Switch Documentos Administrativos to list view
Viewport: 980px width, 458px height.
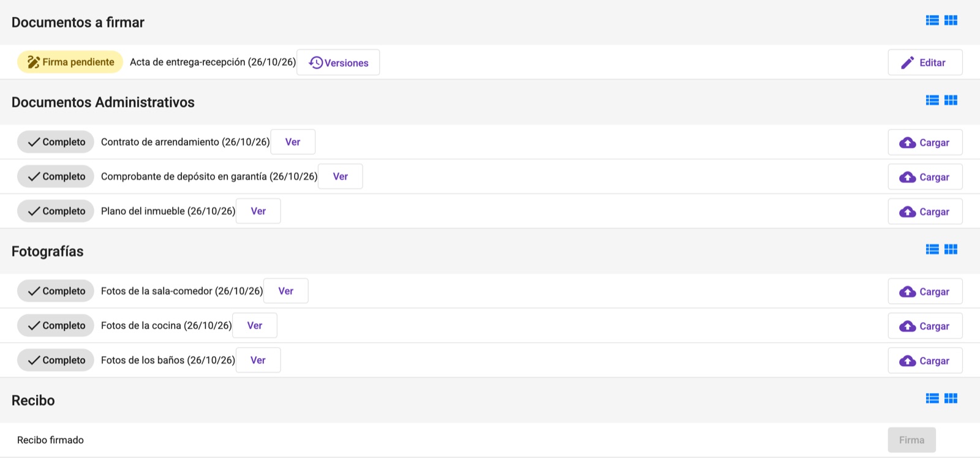pyautogui.click(x=932, y=100)
